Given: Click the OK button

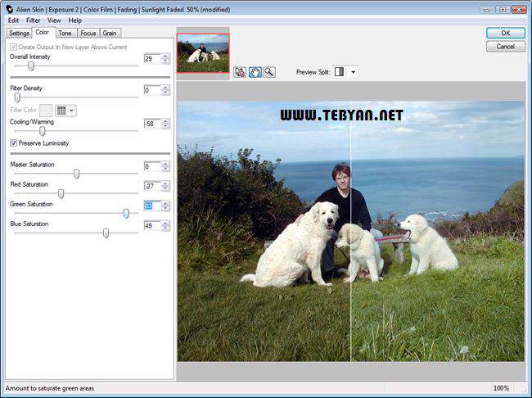Looking at the screenshot, I should (x=505, y=33).
